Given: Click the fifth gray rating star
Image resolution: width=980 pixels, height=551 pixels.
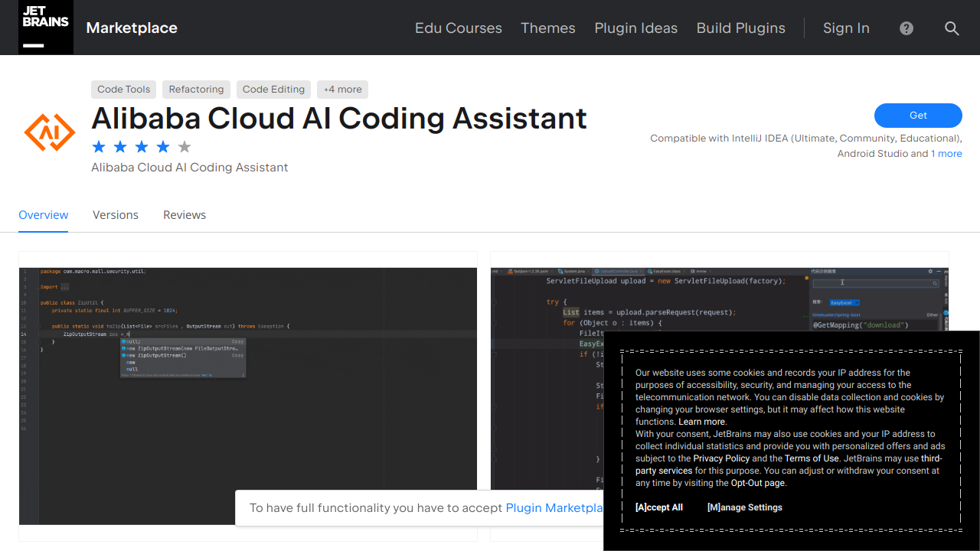Looking at the screenshot, I should [185, 147].
